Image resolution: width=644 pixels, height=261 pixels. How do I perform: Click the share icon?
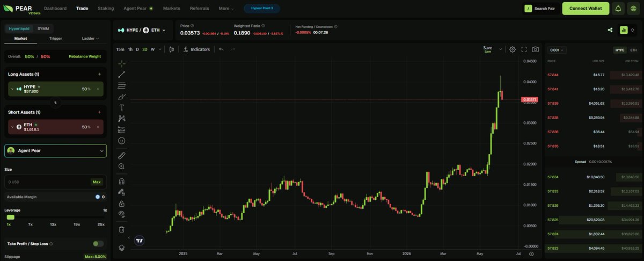tap(610, 30)
